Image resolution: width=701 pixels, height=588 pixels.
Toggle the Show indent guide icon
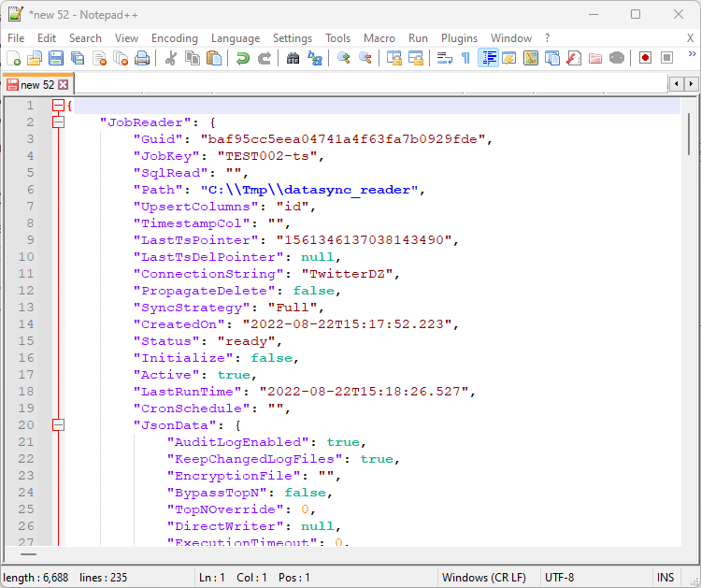point(488,58)
